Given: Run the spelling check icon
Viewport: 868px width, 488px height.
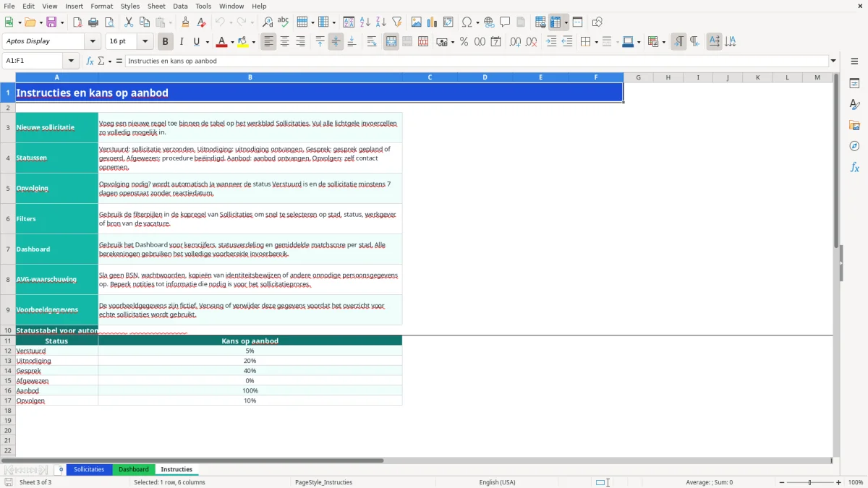Looking at the screenshot, I should click(x=284, y=22).
